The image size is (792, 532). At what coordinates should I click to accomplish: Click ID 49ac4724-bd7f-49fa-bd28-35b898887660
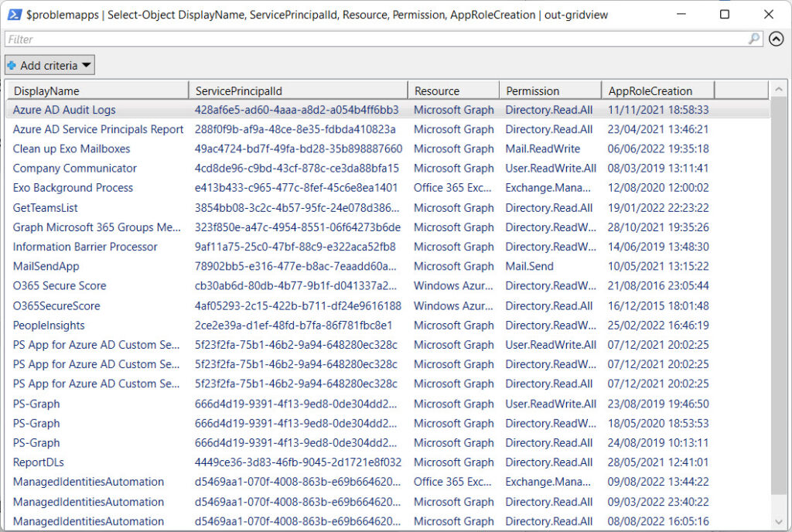(x=299, y=149)
